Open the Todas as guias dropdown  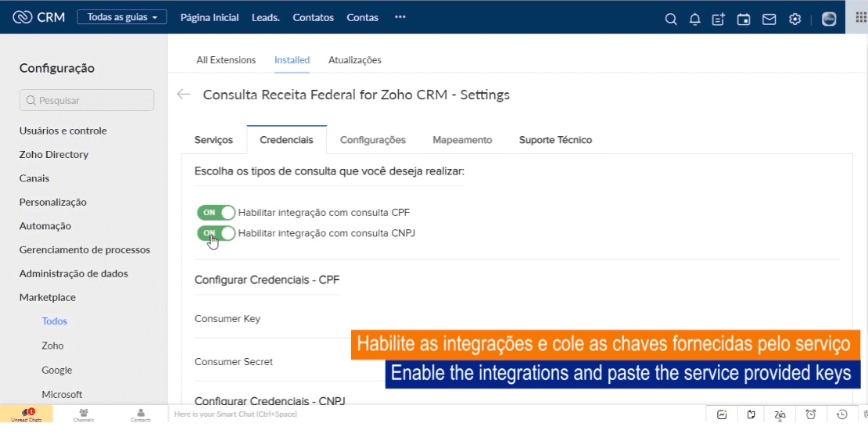pos(122,17)
